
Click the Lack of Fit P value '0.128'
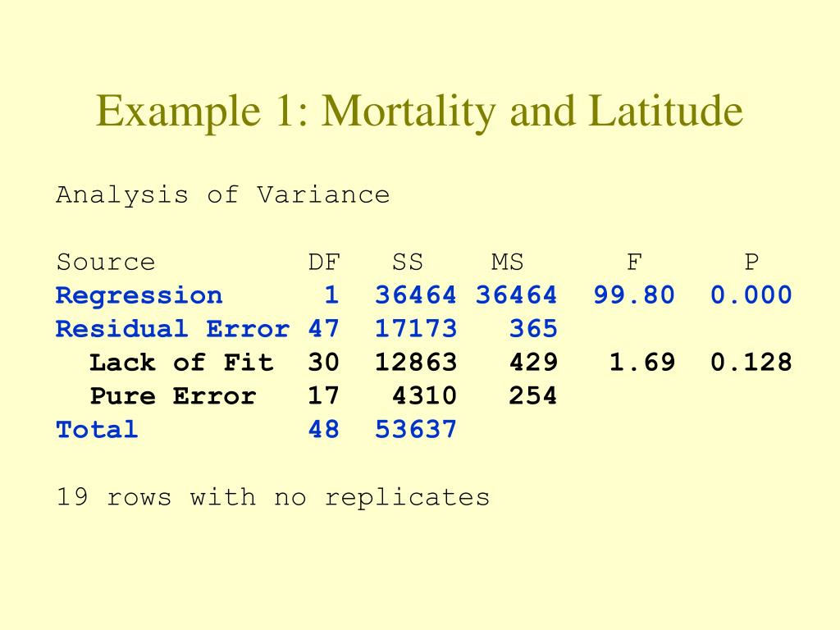pyautogui.click(x=751, y=363)
